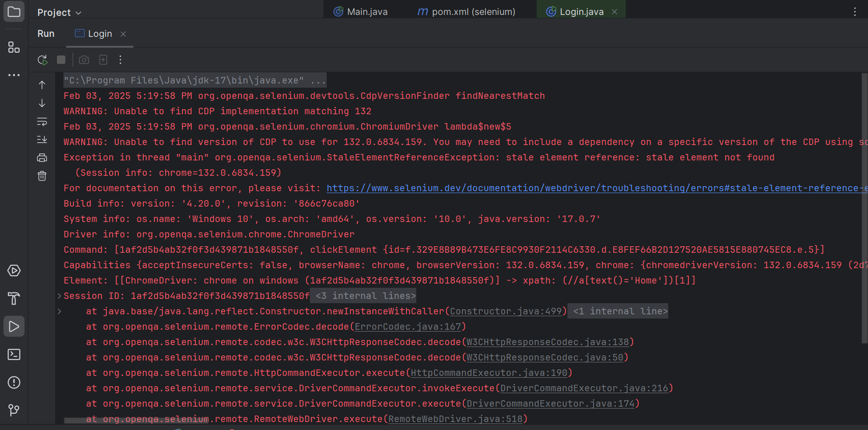Close the Login run tab

(x=123, y=34)
